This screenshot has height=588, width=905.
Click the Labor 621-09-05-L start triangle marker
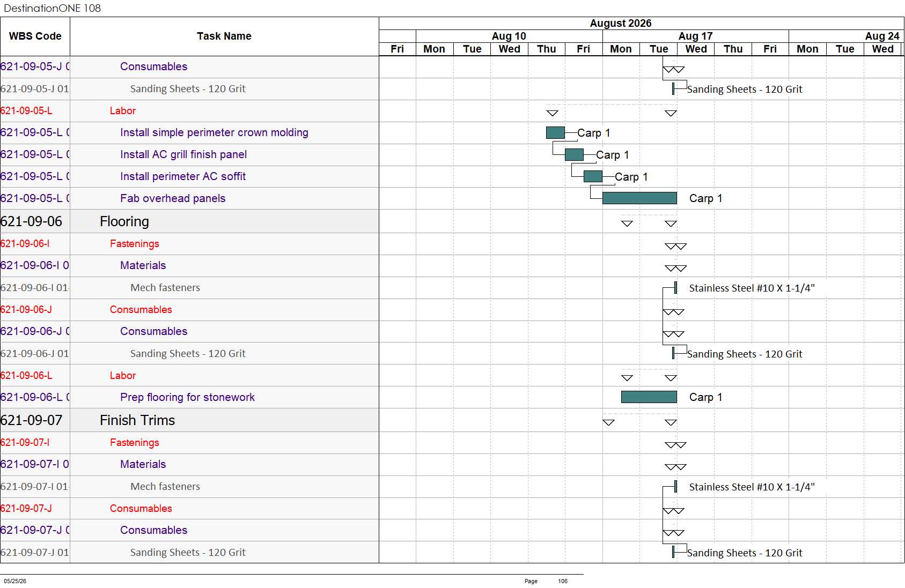553,113
